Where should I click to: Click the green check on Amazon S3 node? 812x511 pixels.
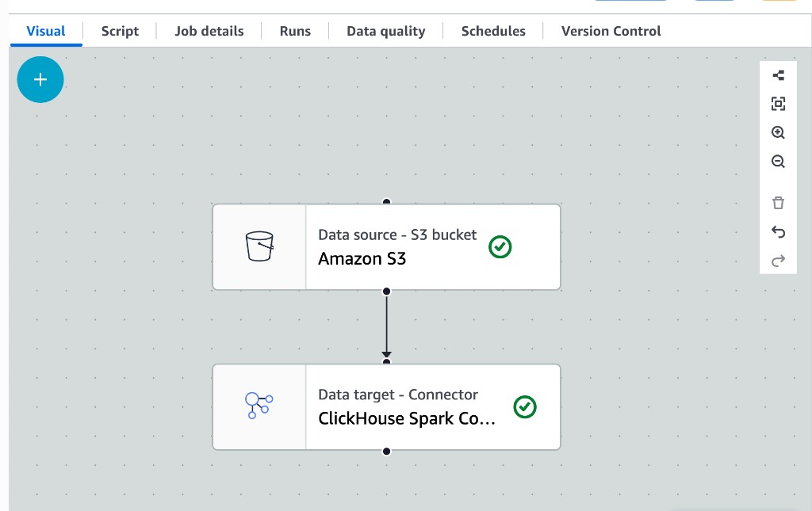(x=500, y=246)
